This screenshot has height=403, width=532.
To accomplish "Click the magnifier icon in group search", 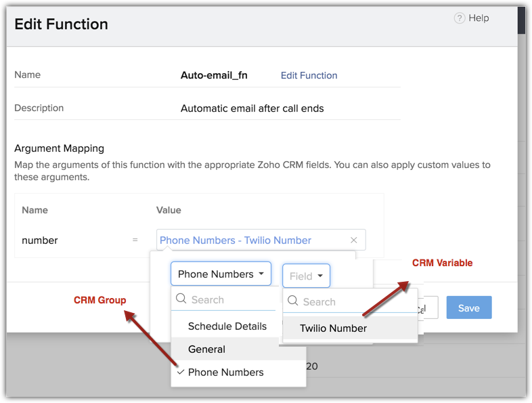I will click(181, 299).
